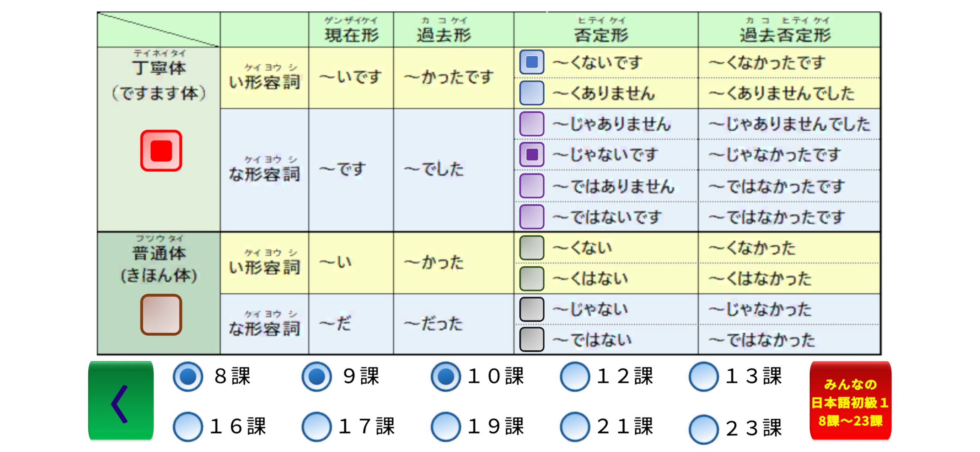
Task: Select the 12課 lesson radio button
Action: coord(574,377)
